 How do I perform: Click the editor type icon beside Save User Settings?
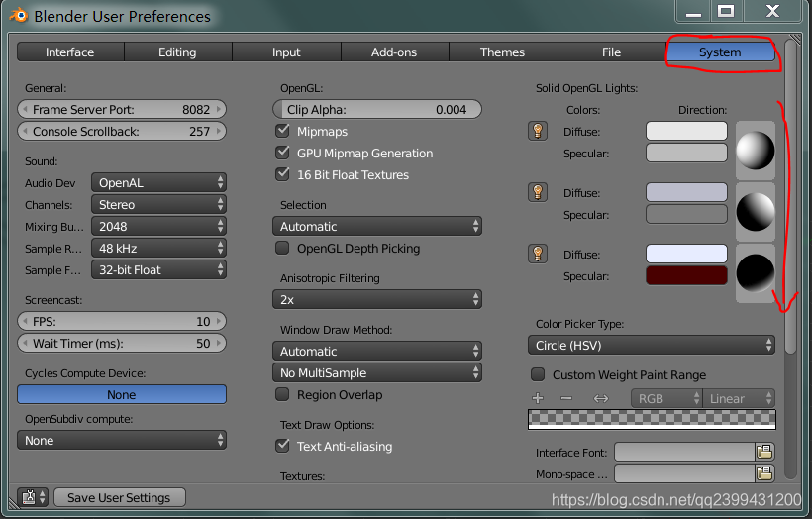tap(32, 497)
